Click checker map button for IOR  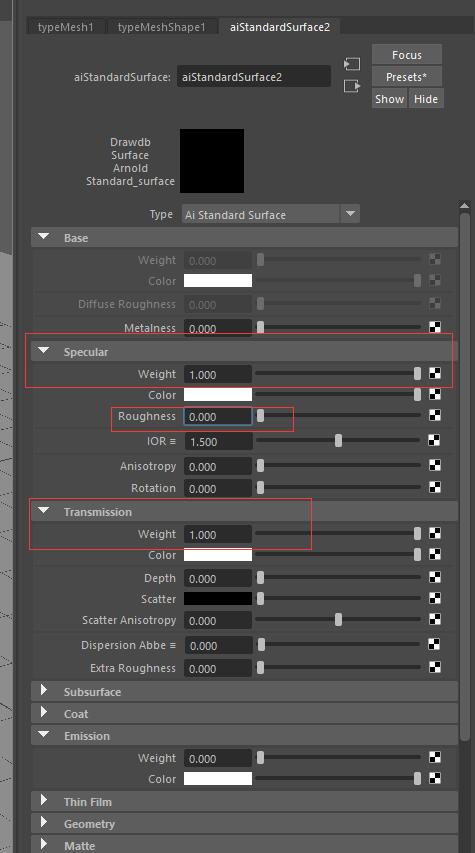[435, 440]
